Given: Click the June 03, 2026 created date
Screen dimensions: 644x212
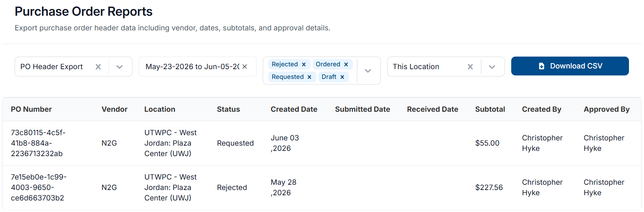Looking at the screenshot, I should coord(285,143).
